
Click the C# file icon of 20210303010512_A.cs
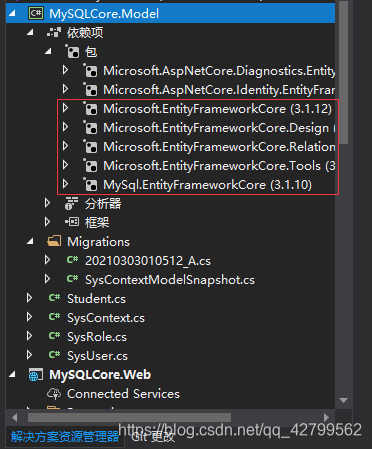(x=72, y=260)
